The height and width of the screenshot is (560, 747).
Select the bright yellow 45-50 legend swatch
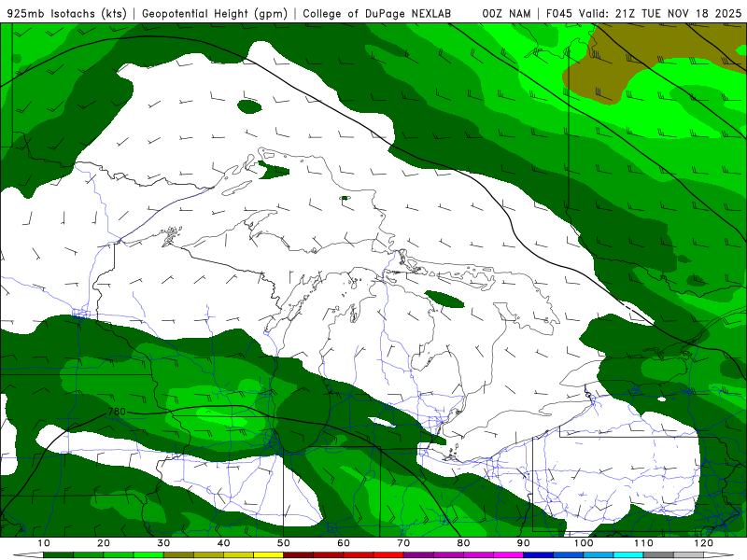point(268,555)
